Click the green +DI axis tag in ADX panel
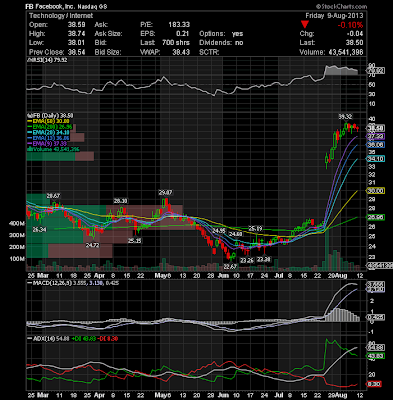This screenshot has height=400, width=393. 375,356
